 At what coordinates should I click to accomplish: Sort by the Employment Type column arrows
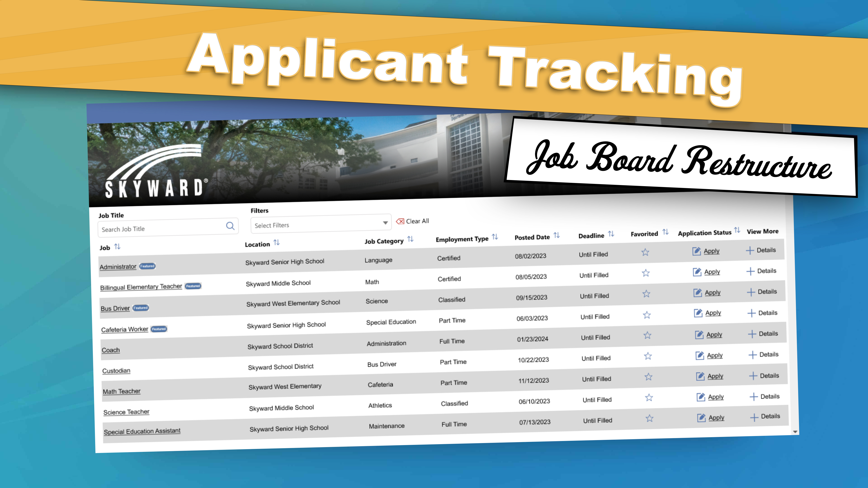click(495, 237)
